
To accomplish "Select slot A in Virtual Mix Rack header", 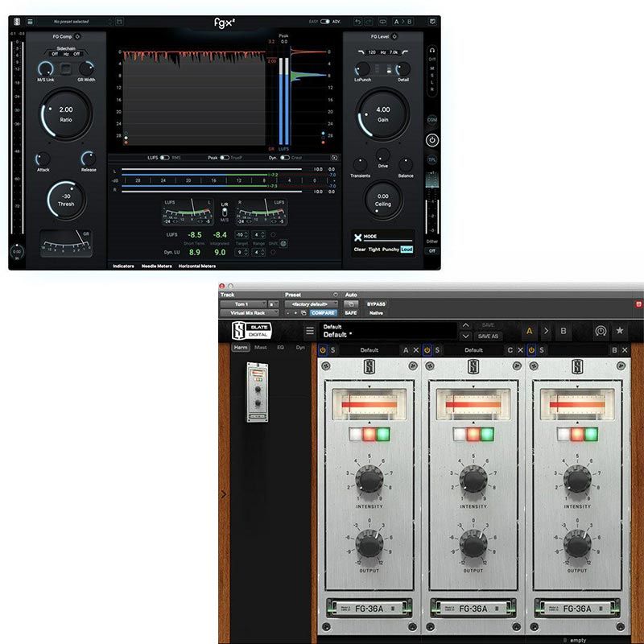I will tap(530, 331).
